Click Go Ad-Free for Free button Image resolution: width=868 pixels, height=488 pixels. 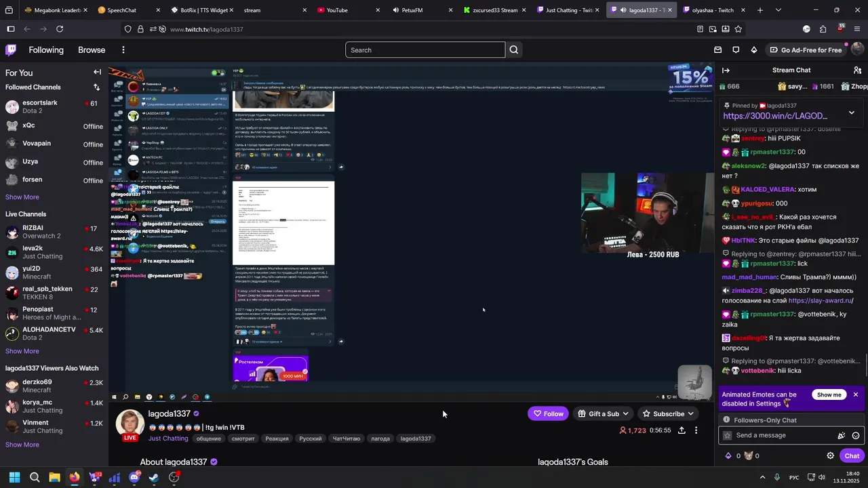pyautogui.click(x=806, y=49)
